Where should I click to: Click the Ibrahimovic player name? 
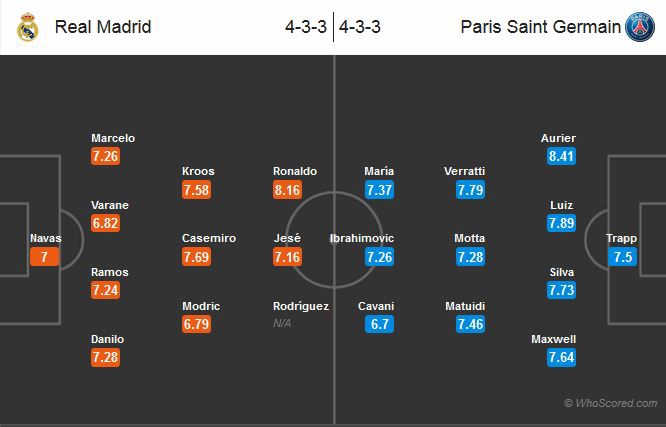(x=362, y=238)
